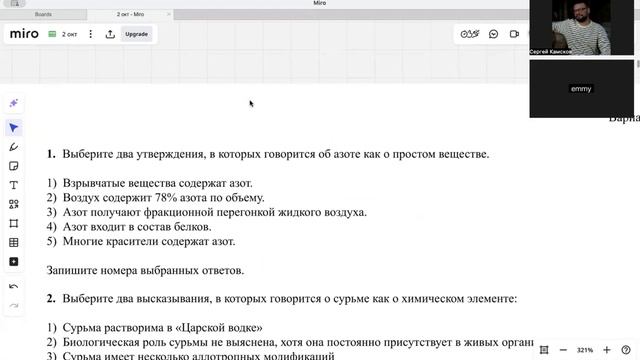Screen dimensions: 640x360
Task: Click board name '2 окт'
Action: coord(69,34)
